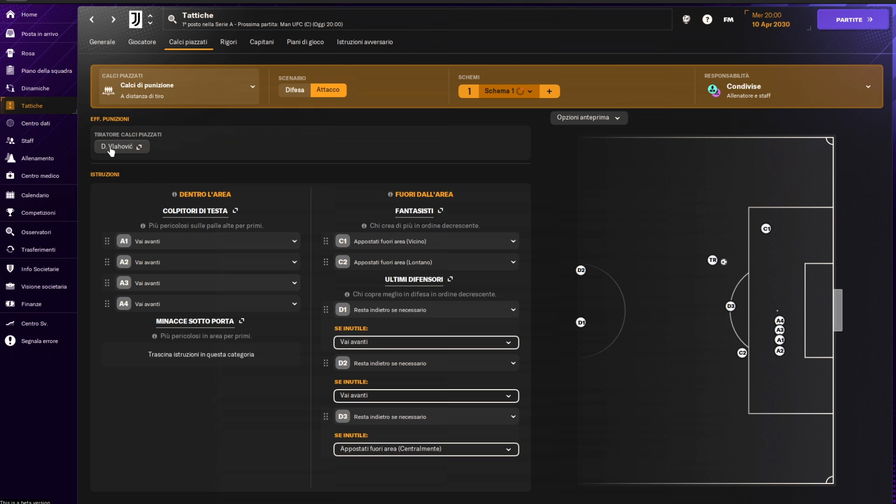Go to Centro medico in sidebar
This screenshot has width=896, height=504.
click(x=40, y=176)
